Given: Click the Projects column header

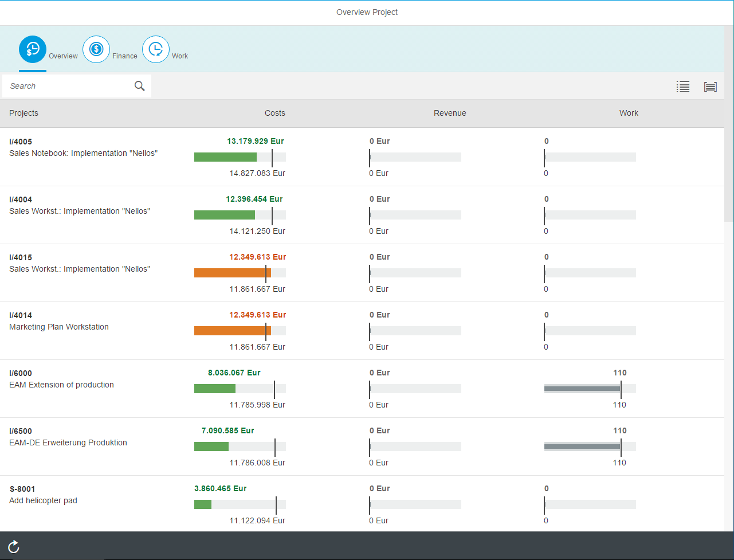Looking at the screenshot, I should click(23, 113).
